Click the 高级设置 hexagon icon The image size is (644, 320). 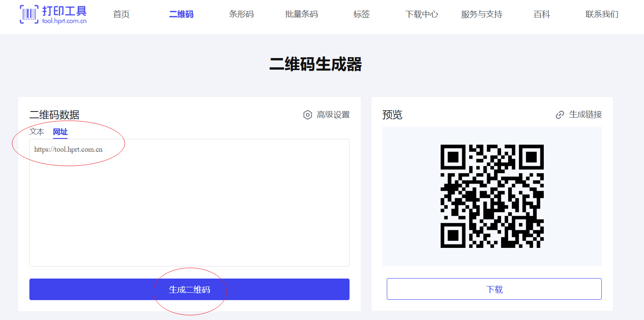point(307,115)
